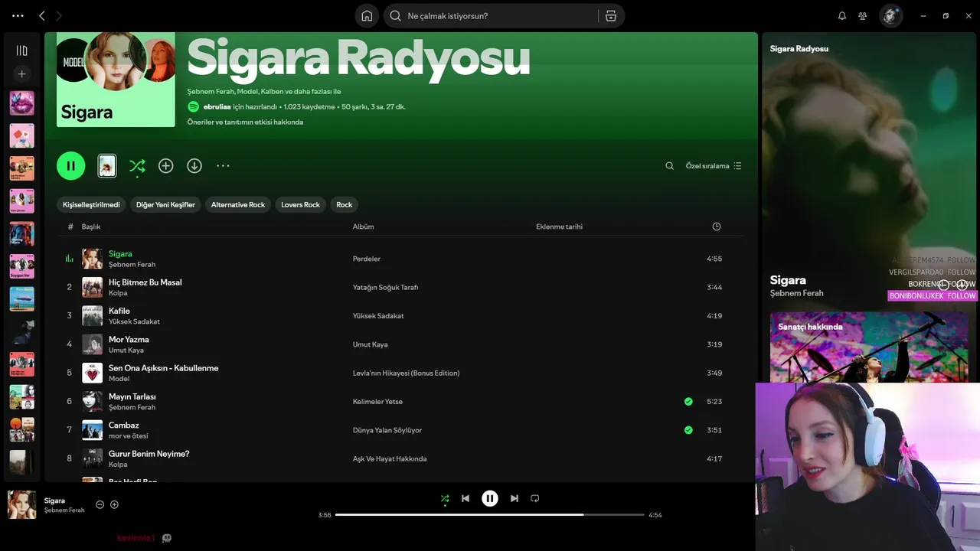Viewport: 980px width, 551px height.
Task: Select track 'Gurur Benim Neyime?'
Action: 149,454
